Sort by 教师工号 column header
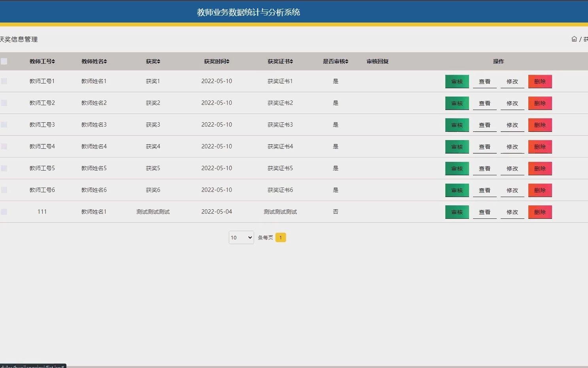The height and width of the screenshot is (368, 588). (x=42, y=61)
